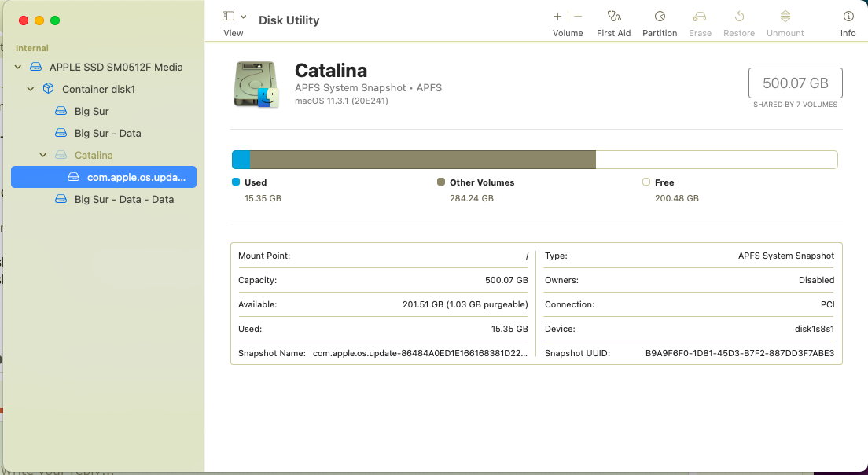Click the Unmount toolbar icon
868x475 pixels.
[785, 17]
